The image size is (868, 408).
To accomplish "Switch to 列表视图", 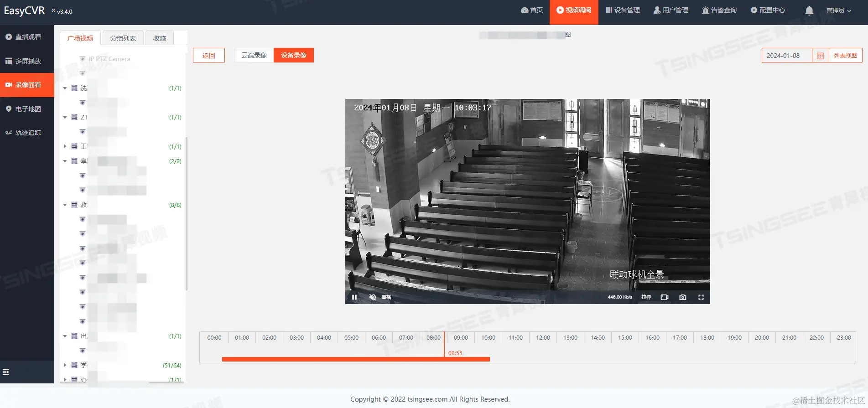I will [x=846, y=55].
